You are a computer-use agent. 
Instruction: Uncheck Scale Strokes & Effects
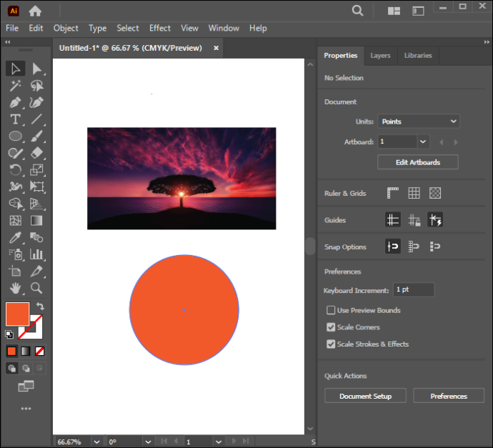(331, 344)
